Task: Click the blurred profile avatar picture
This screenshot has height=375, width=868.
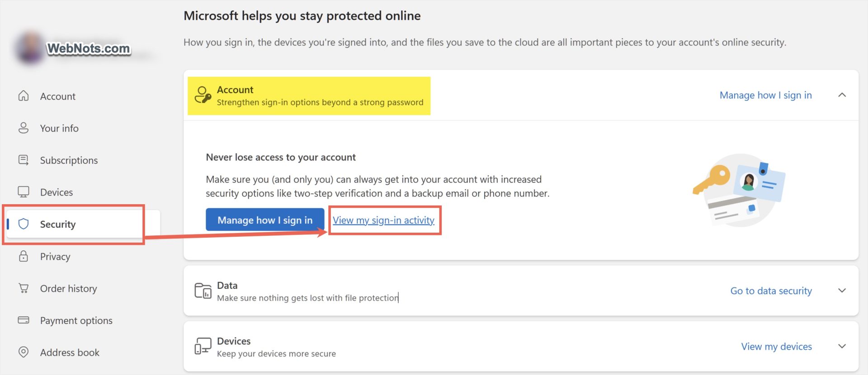Action: (x=30, y=48)
